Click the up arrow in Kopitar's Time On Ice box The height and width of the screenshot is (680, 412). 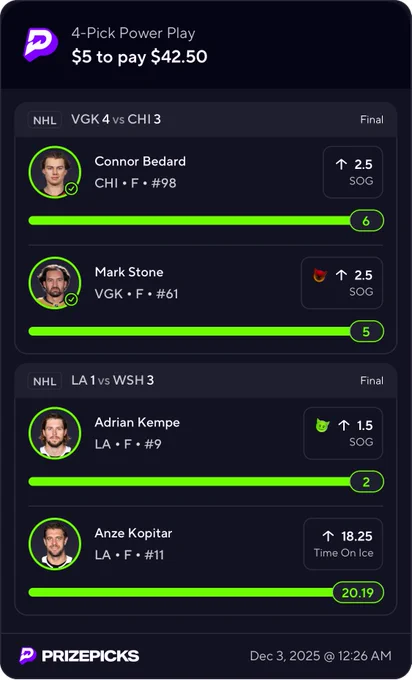point(328,536)
